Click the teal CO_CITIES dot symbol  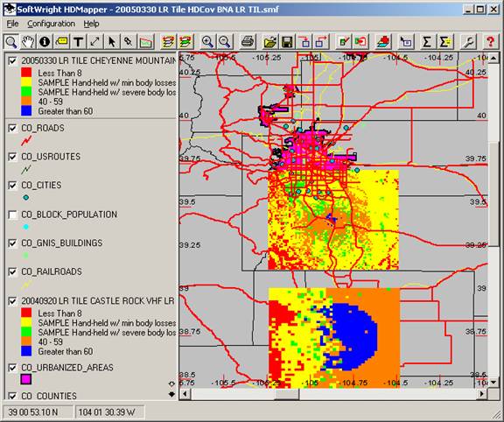pyautogui.click(x=26, y=198)
